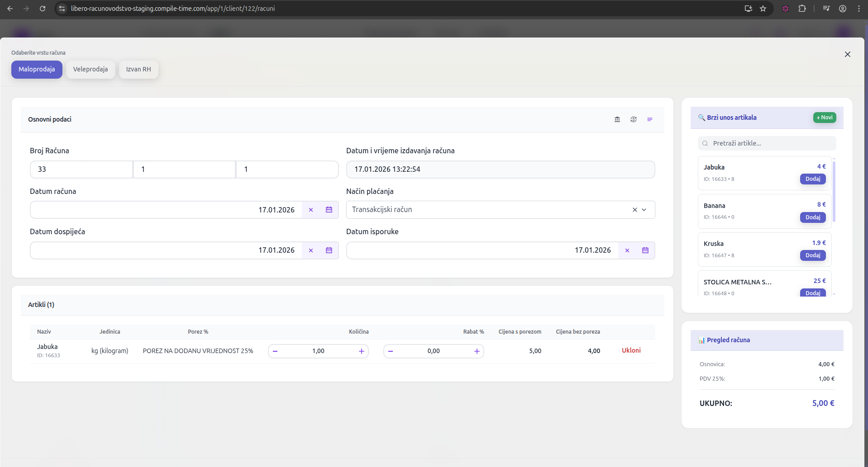Clear the Datum isporuke date
The width and height of the screenshot is (868, 467).
point(627,250)
